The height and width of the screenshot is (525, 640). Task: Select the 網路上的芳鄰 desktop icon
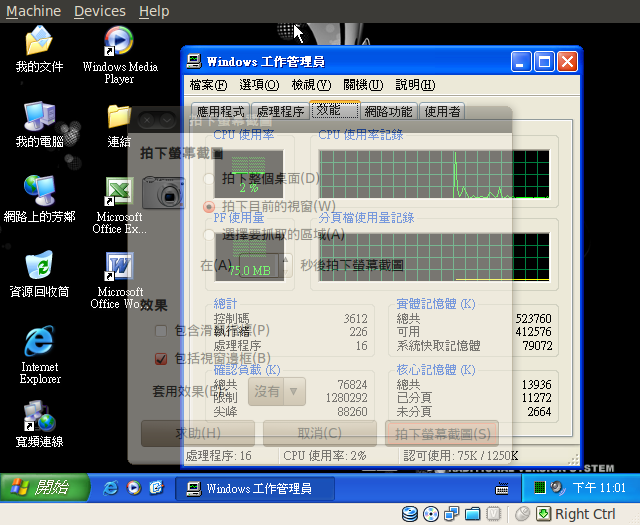coord(39,199)
